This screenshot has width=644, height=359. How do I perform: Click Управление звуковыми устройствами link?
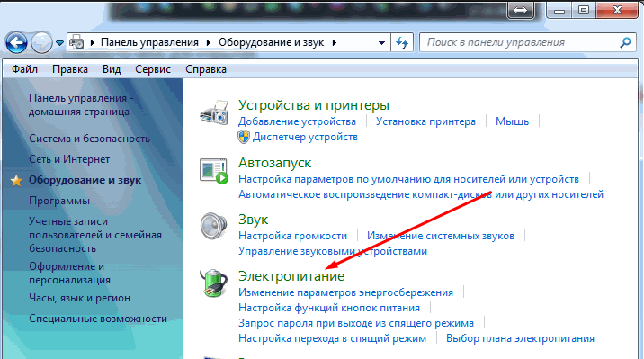tap(333, 251)
